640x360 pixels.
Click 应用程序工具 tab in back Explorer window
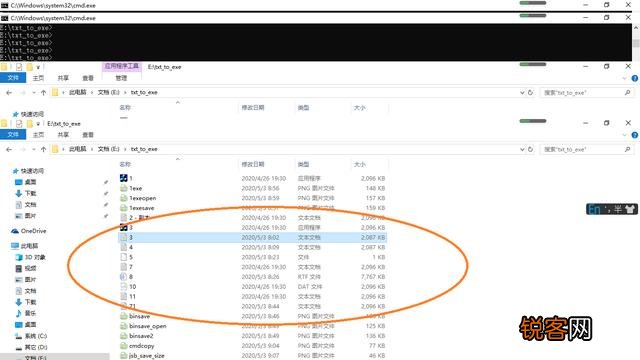coord(122,66)
